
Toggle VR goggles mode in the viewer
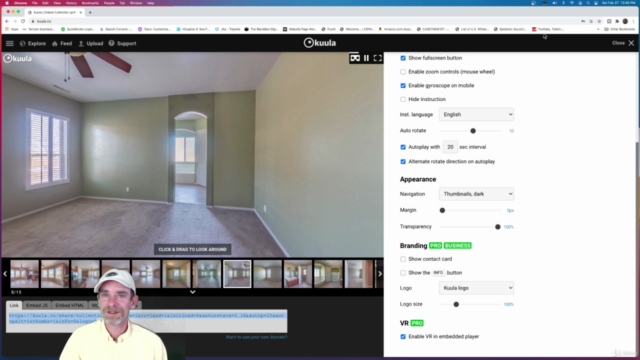tap(355, 58)
